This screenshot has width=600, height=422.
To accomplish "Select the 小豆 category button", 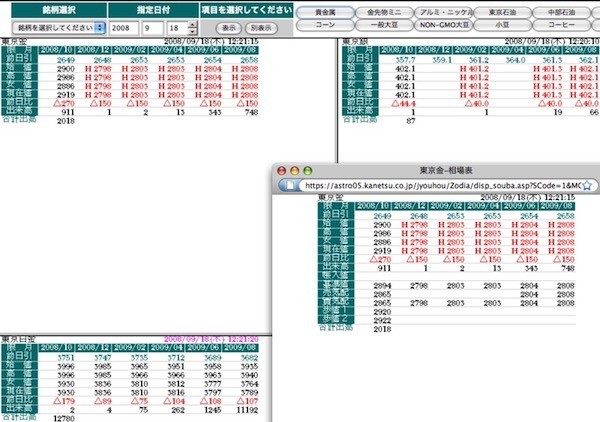I will click(502, 25).
